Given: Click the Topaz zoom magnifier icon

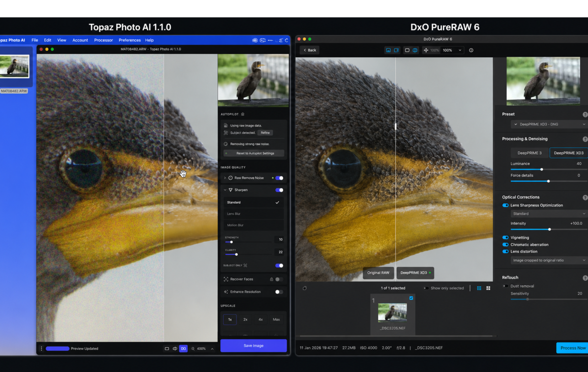Looking at the screenshot, I should click(193, 349).
